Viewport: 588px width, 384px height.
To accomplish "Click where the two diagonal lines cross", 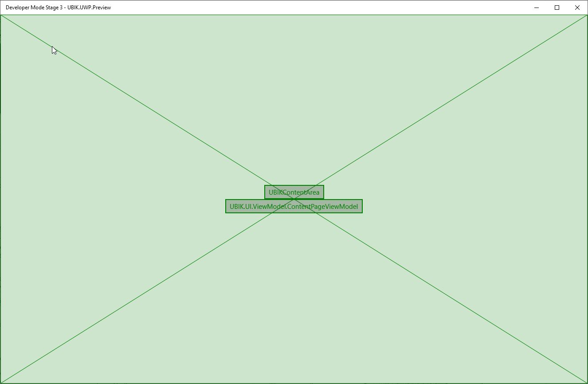I will click(x=294, y=199).
